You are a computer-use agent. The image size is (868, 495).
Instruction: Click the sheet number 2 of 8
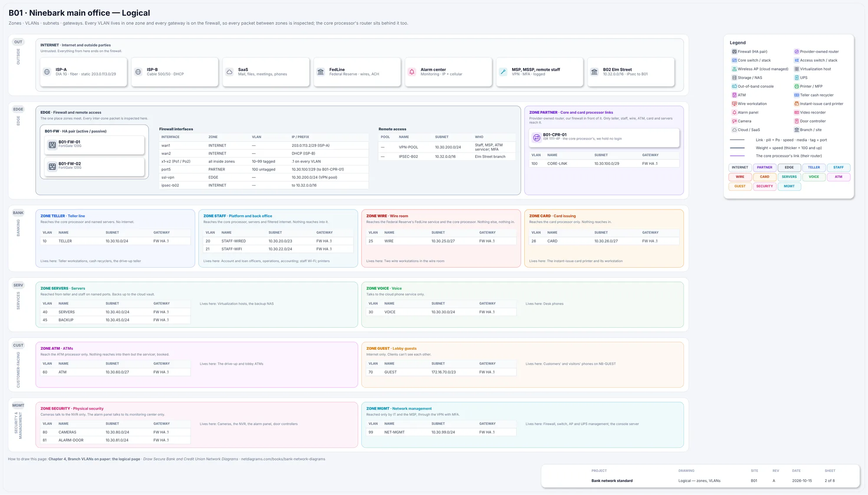pyautogui.click(x=830, y=481)
